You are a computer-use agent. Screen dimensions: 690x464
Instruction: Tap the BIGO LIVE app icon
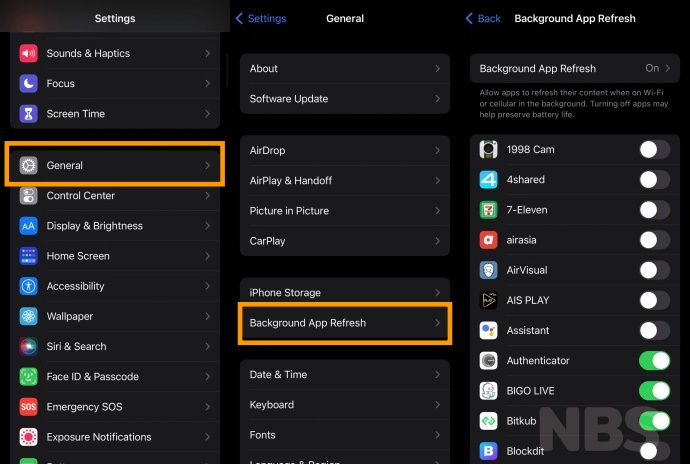point(488,390)
